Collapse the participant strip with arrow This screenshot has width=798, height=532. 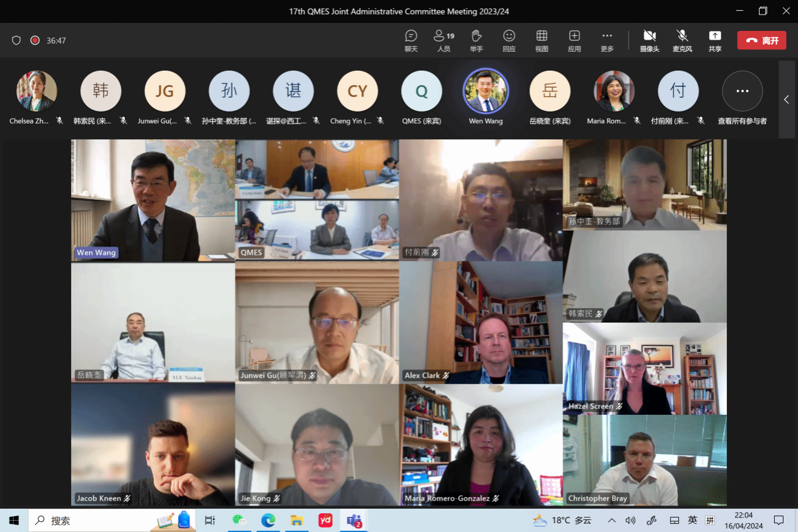click(x=787, y=100)
